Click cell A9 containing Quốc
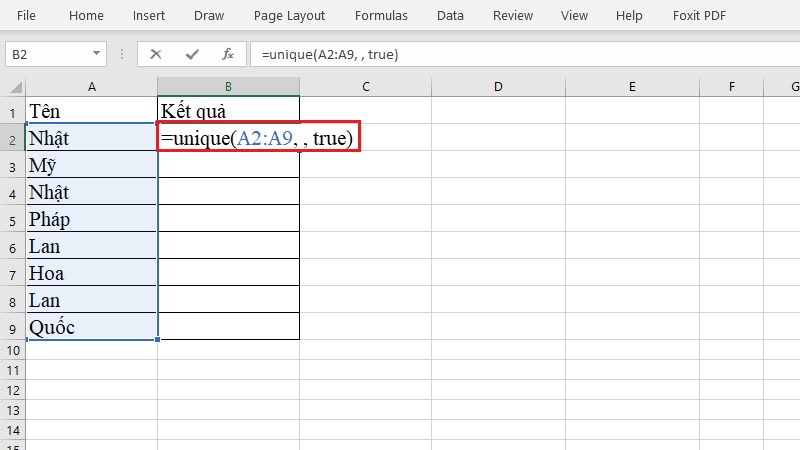 point(91,327)
